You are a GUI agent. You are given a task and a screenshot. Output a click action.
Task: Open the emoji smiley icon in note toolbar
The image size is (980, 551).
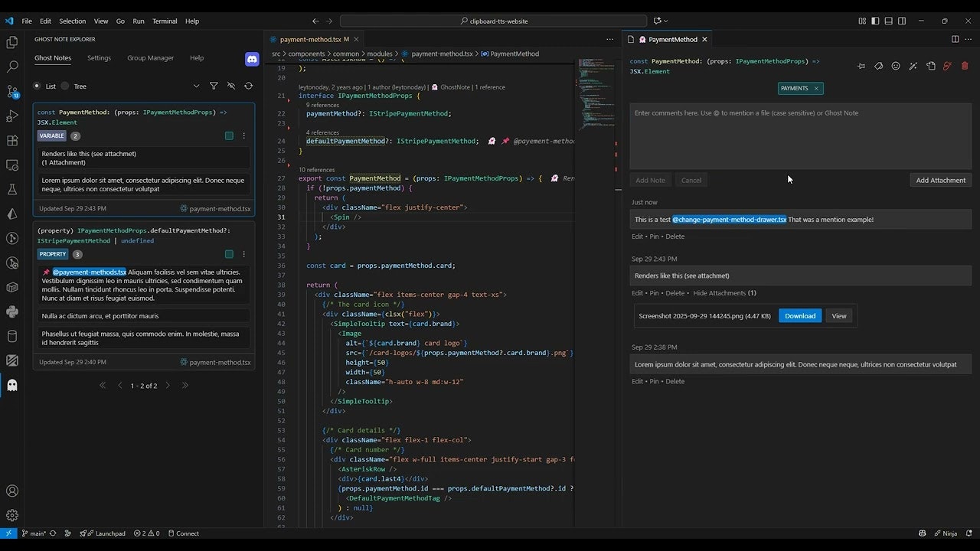pos(896,66)
